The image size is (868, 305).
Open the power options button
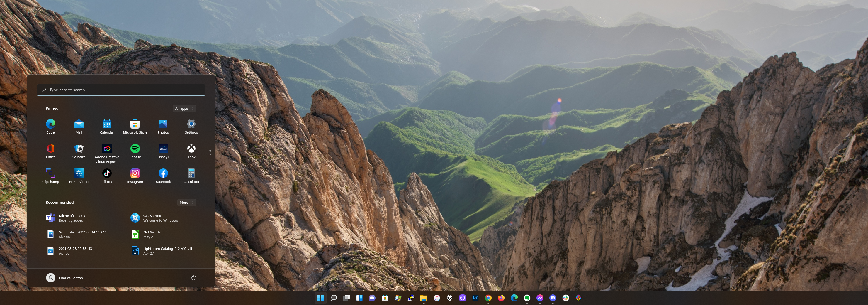tap(193, 278)
